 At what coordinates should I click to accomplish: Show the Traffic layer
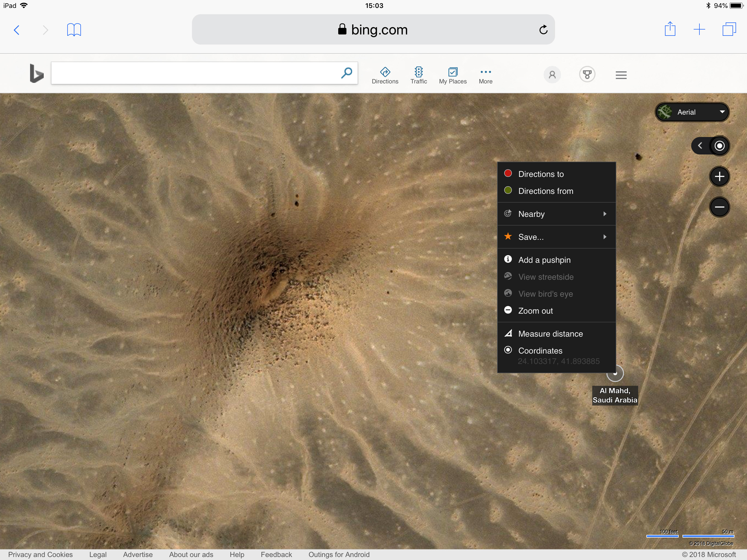click(x=418, y=75)
